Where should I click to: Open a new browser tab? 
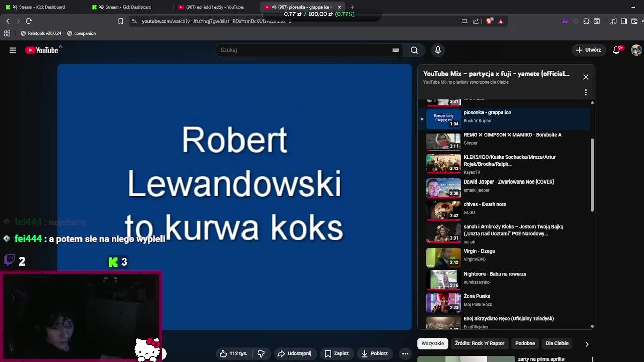[x=352, y=7]
